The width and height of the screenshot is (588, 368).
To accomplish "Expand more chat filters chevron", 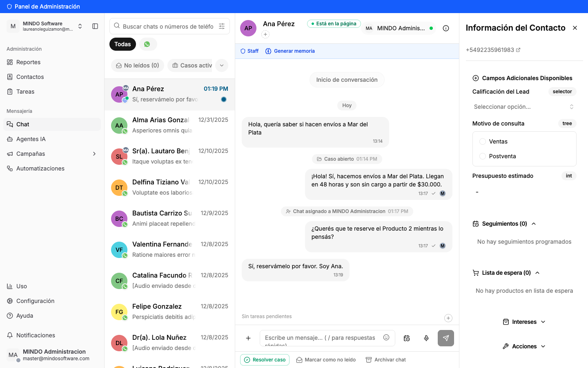I will pos(222,65).
